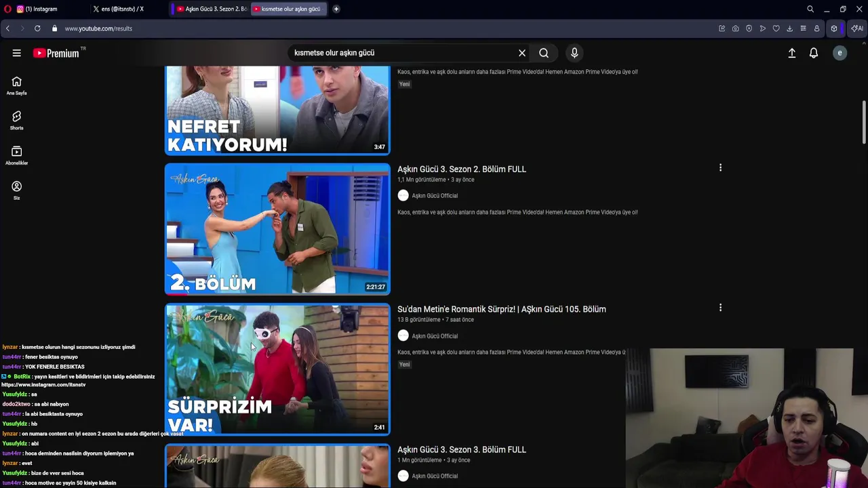
Task: Take a snapshot with camera icon
Action: pyautogui.click(x=735, y=28)
